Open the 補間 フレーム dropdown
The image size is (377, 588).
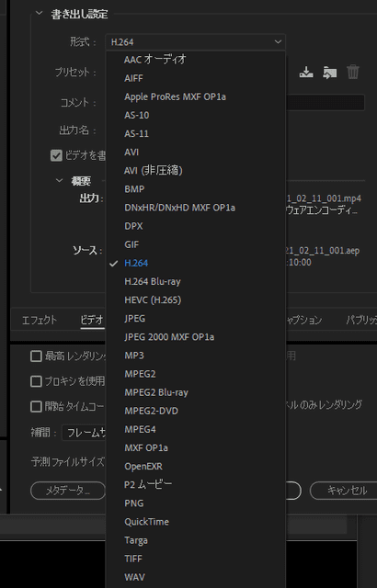[x=84, y=433]
